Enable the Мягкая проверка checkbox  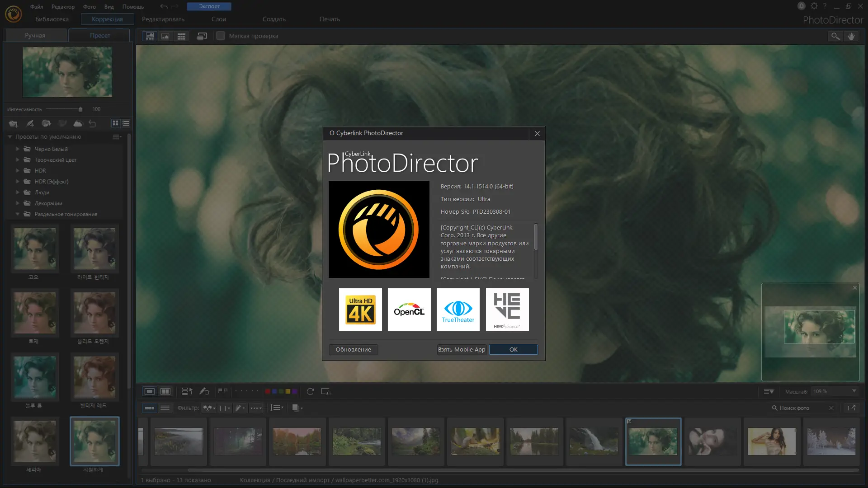tap(221, 36)
